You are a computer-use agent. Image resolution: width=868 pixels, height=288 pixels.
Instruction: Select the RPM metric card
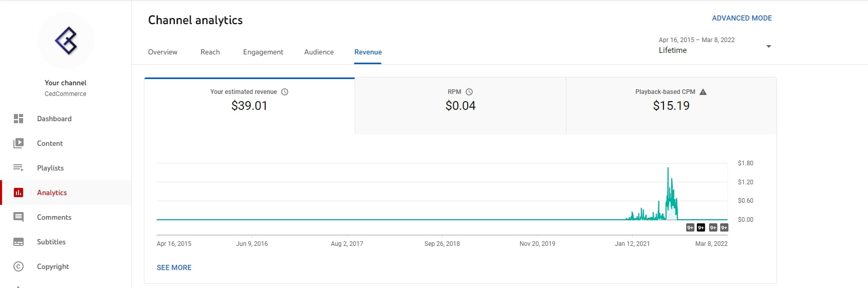[460, 106]
